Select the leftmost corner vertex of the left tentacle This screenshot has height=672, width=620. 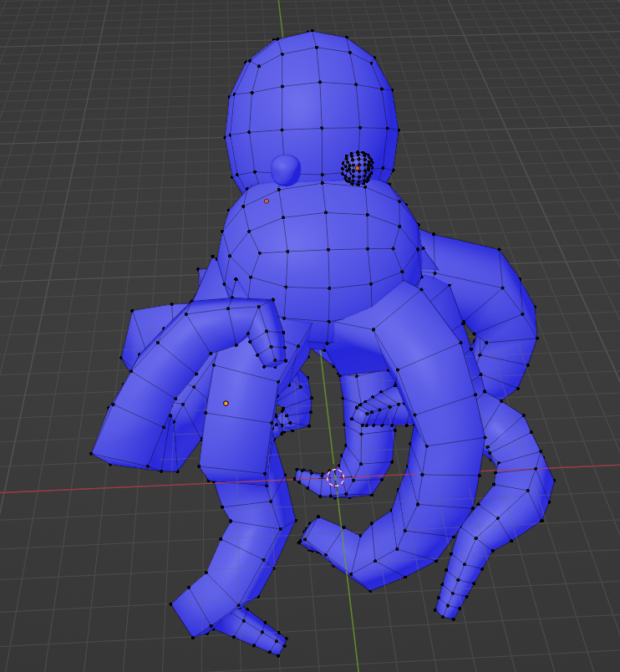[91, 454]
